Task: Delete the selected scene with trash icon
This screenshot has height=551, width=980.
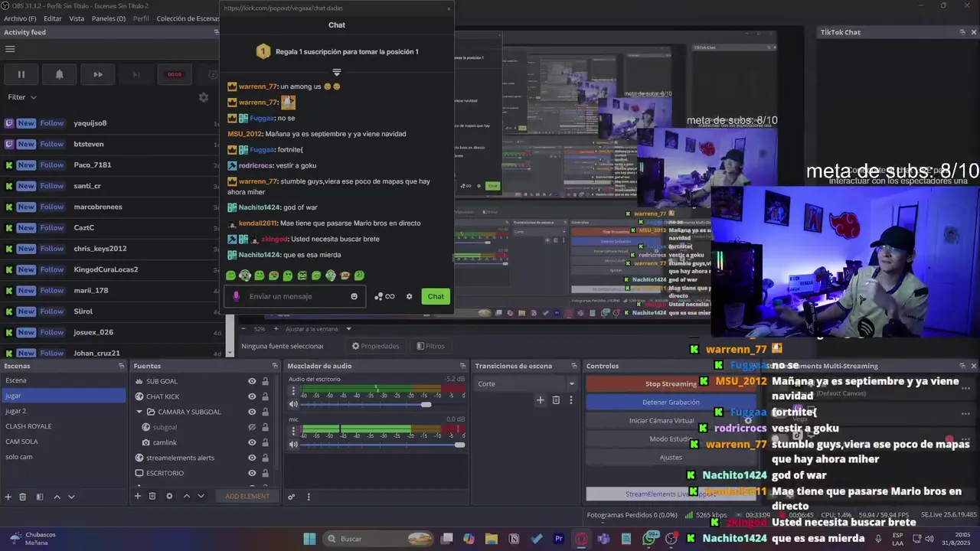Action: pos(22,497)
